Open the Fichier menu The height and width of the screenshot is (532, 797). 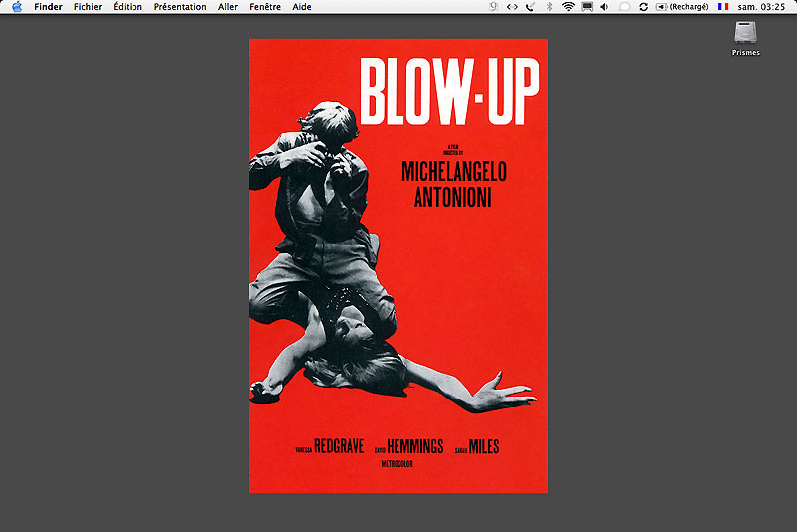88,7
